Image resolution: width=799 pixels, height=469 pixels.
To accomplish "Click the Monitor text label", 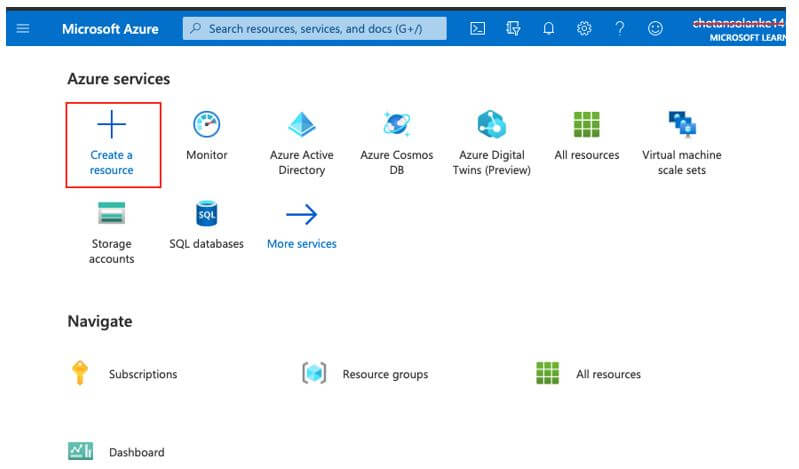I will (206, 154).
